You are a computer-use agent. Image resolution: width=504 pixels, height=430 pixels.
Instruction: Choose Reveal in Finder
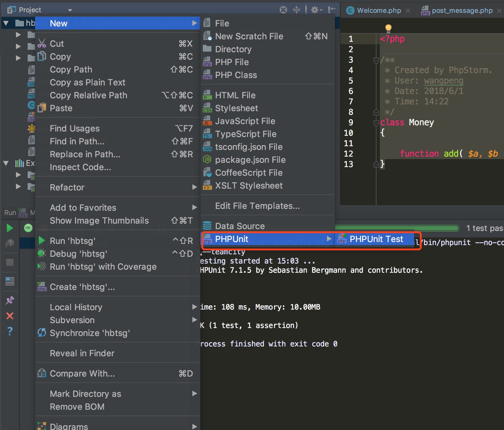(117, 353)
